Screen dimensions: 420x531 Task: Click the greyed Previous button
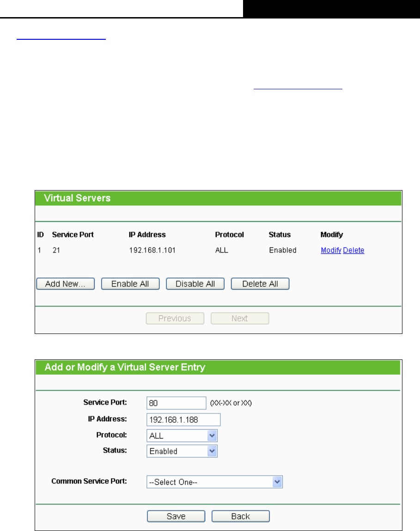click(x=175, y=318)
